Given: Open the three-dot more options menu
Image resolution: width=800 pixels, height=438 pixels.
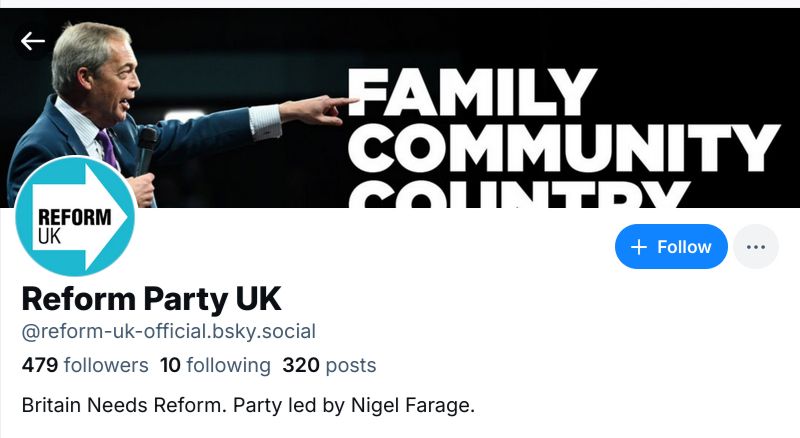Looking at the screenshot, I should pyautogui.click(x=756, y=247).
